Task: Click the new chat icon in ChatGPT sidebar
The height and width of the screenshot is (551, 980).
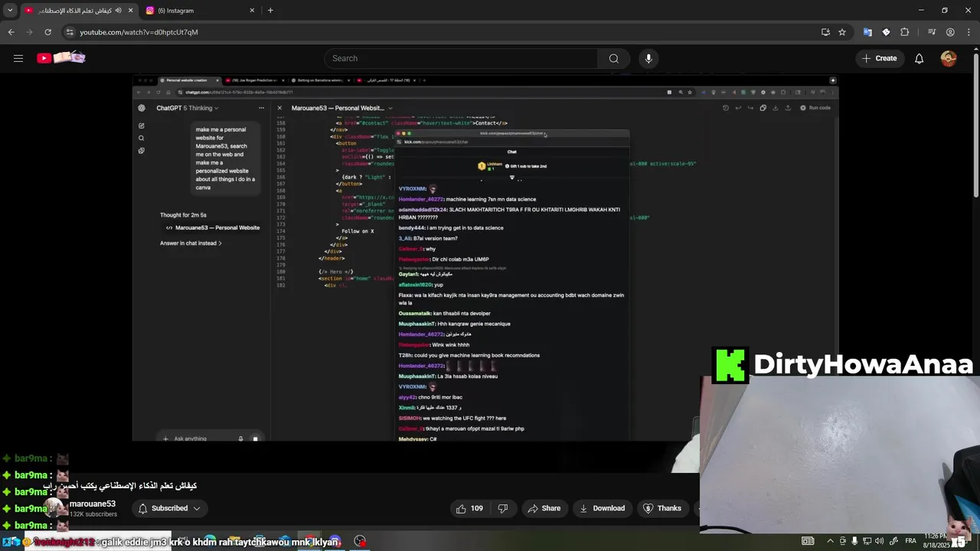Action: tap(141, 126)
